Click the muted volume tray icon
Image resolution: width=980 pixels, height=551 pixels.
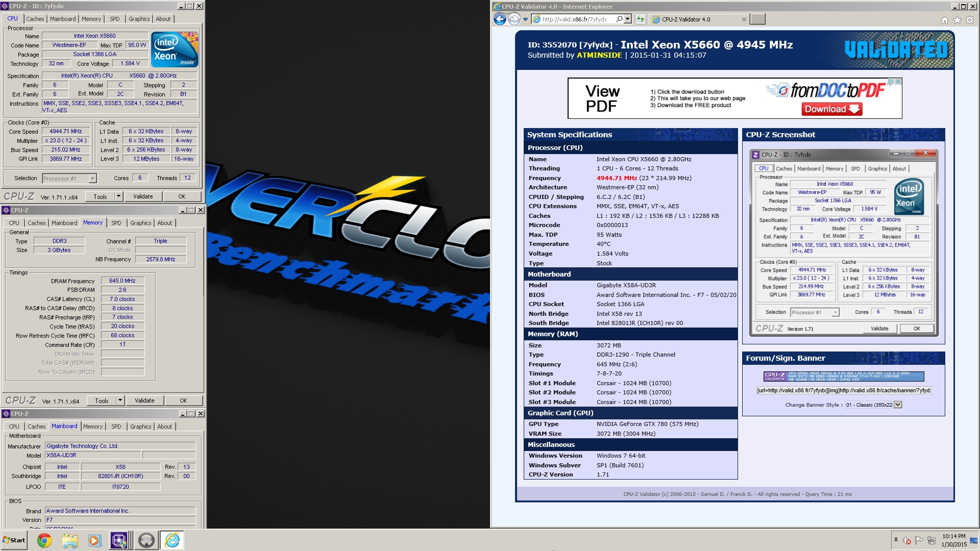coord(907,540)
